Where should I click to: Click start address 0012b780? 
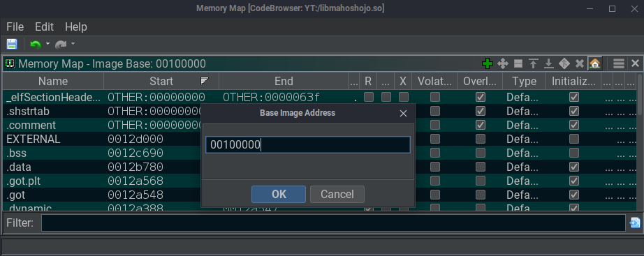[136, 167]
